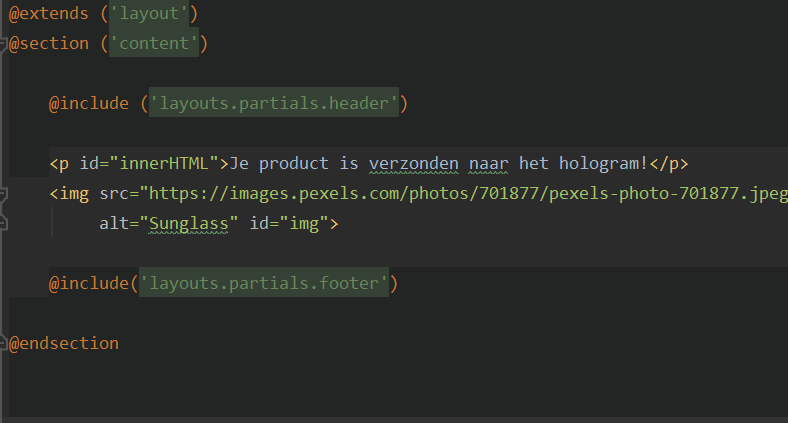Click the pexels image URL
The image size is (788, 423).
(x=468, y=194)
